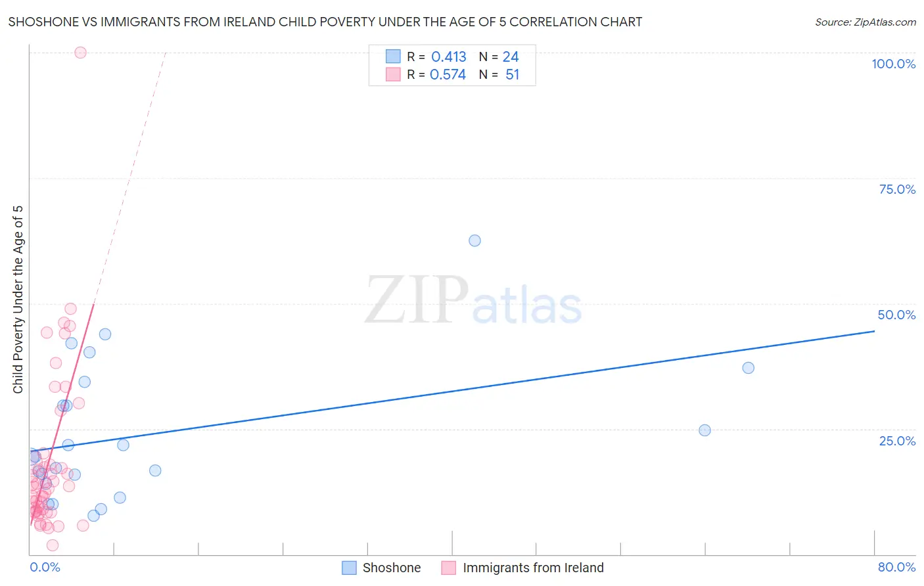
Task: Click the ZIPatlas watermark
Action: (473, 300)
